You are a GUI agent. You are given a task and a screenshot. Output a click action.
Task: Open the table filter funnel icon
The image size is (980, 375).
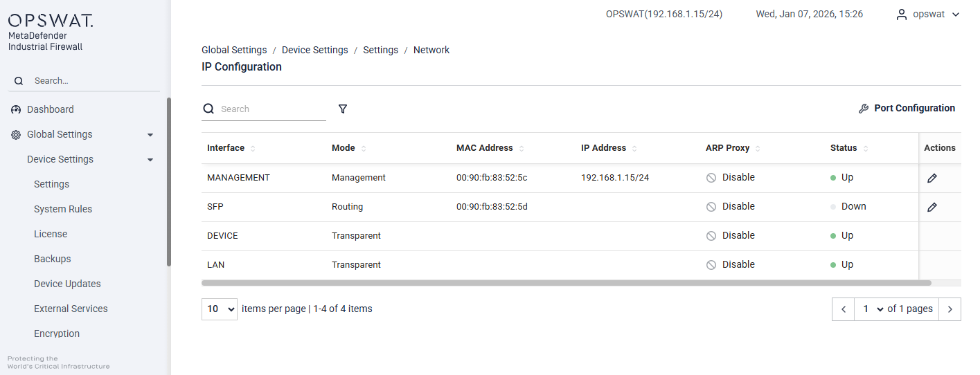[343, 109]
